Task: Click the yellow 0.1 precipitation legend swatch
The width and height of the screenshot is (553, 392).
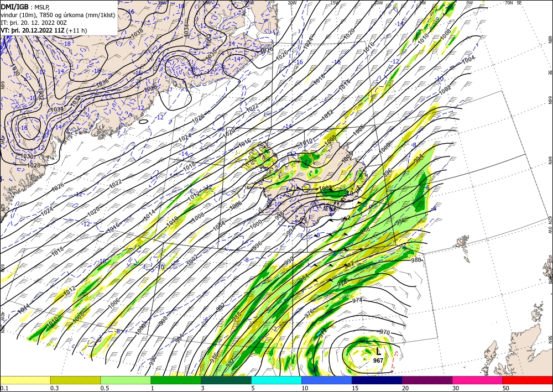Action: (x=25, y=380)
